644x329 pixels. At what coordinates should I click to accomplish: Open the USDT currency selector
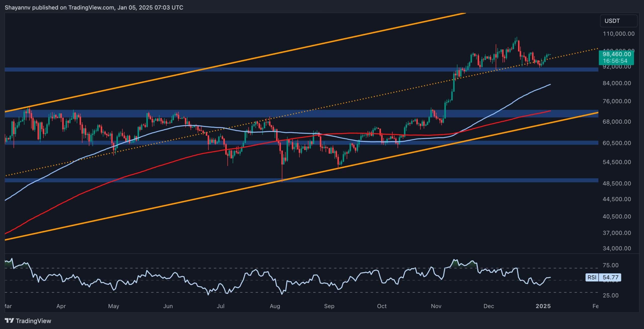coord(618,21)
